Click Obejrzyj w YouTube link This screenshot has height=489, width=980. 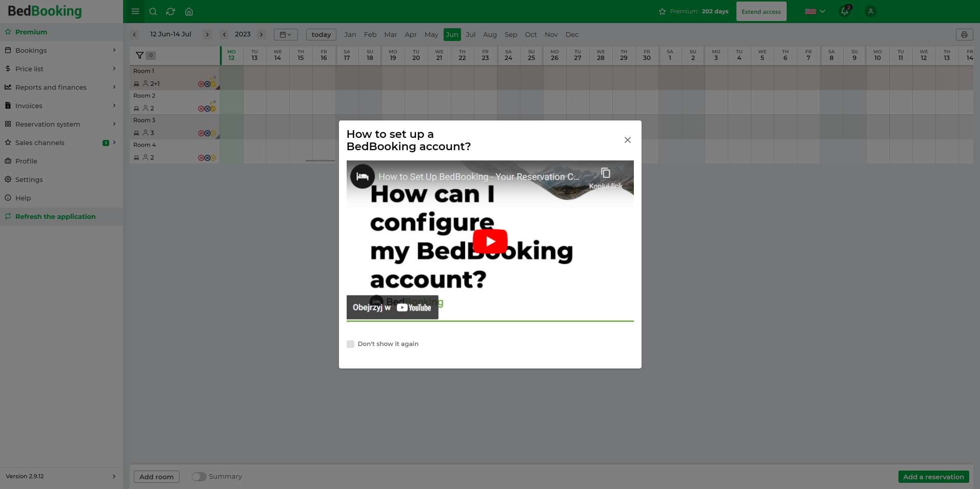click(392, 308)
